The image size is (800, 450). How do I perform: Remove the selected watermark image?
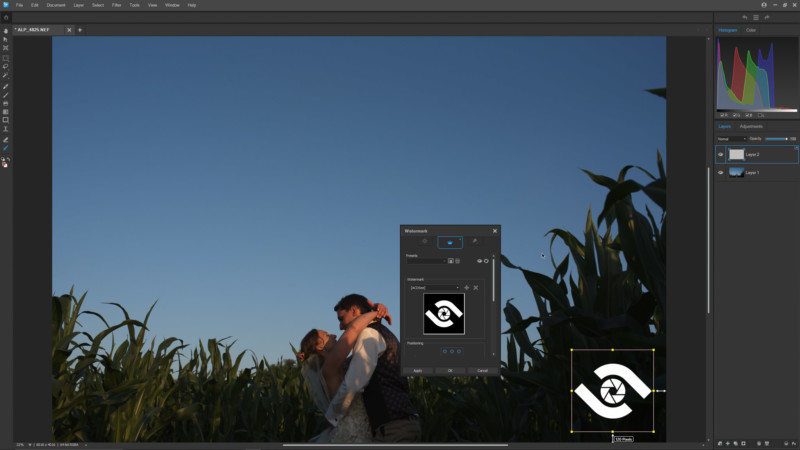click(x=476, y=288)
